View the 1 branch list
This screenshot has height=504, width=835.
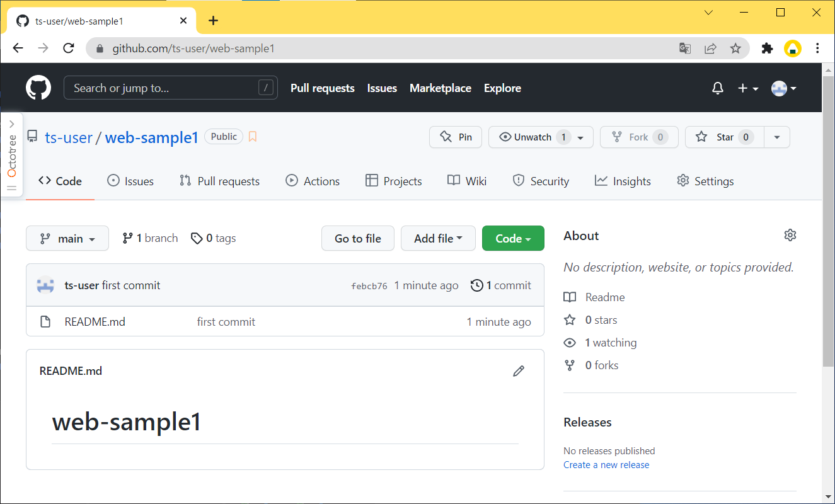(x=150, y=238)
